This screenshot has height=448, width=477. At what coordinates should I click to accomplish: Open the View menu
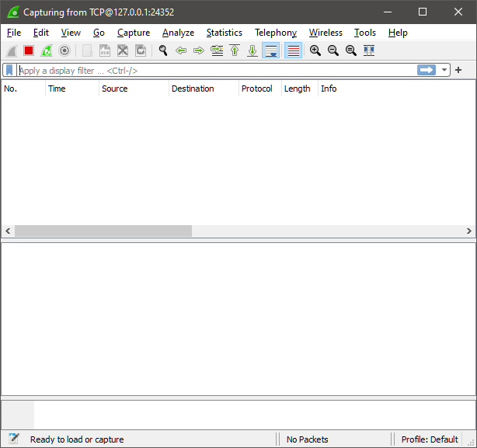click(71, 33)
